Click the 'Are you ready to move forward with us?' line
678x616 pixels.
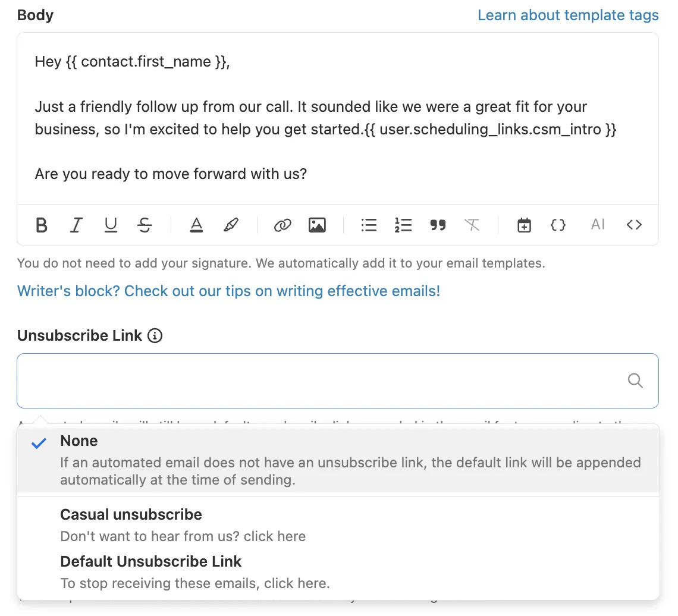pyautogui.click(x=171, y=174)
